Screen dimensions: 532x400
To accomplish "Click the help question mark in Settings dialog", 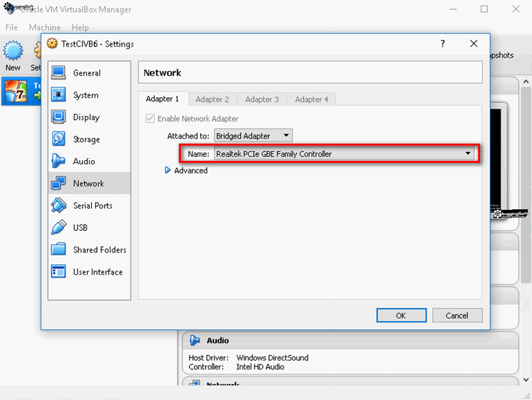I will click(443, 44).
